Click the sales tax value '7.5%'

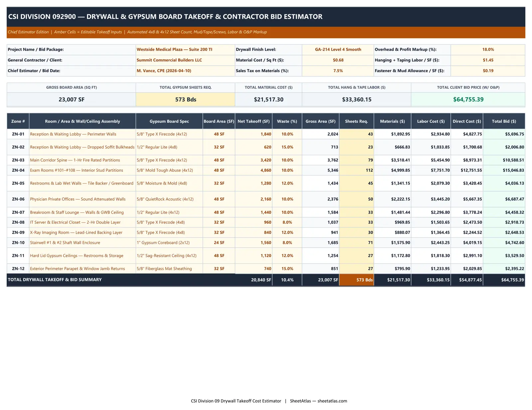tap(338, 71)
